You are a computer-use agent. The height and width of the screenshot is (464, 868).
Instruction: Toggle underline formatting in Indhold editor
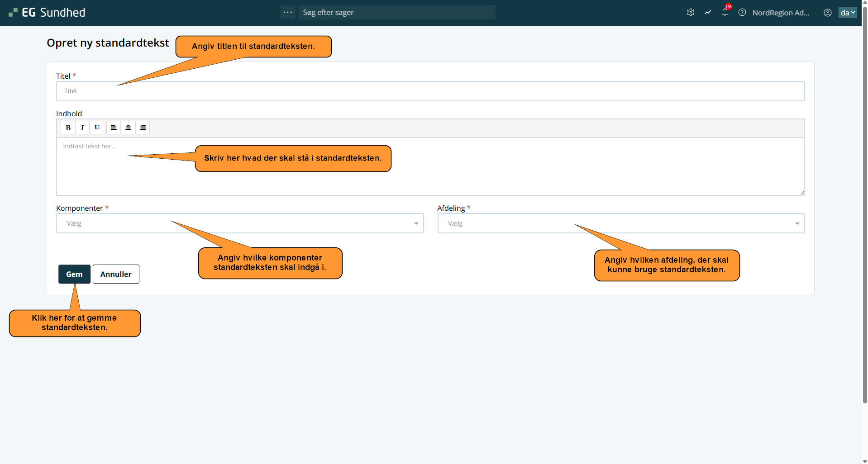(97, 128)
